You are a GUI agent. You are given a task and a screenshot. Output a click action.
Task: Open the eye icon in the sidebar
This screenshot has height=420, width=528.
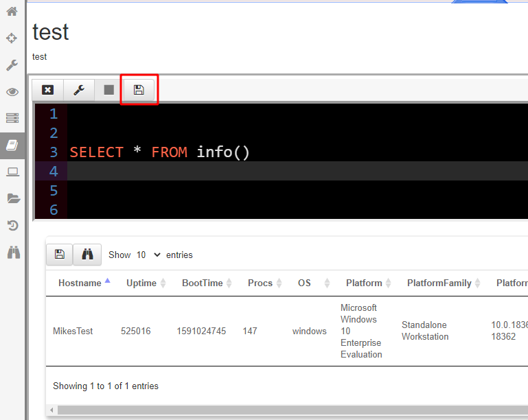[x=12, y=92]
